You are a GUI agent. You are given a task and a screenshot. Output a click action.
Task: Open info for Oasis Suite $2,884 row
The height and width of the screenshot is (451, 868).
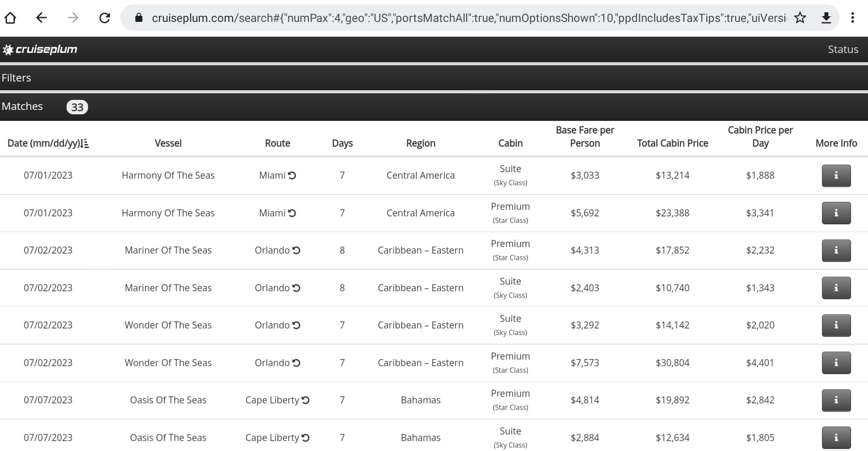(x=836, y=438)
